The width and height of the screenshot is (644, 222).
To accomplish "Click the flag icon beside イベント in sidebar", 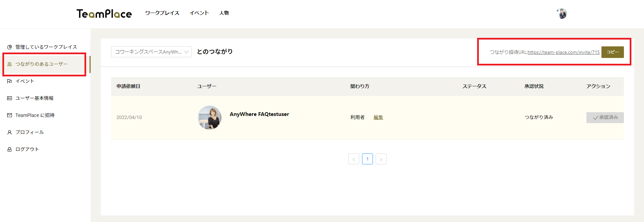I will 10,81.
